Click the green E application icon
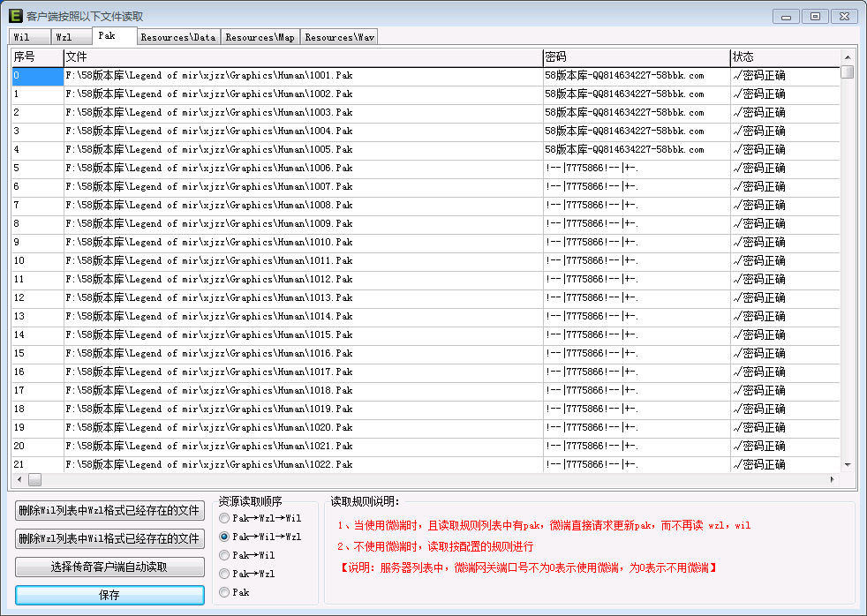867x616 pixels. tap(15, 16)
